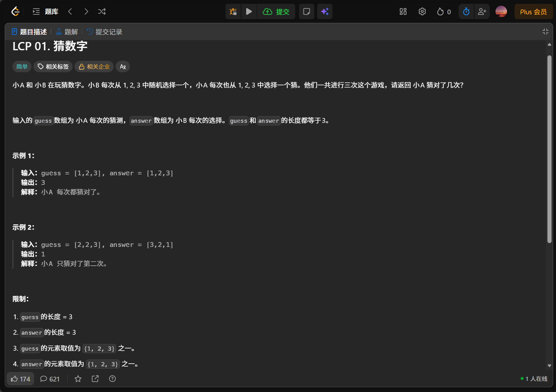Screen dimensions: 556x392
Task: Click the Plus 会员 membership button
Action: click(533, 12)
